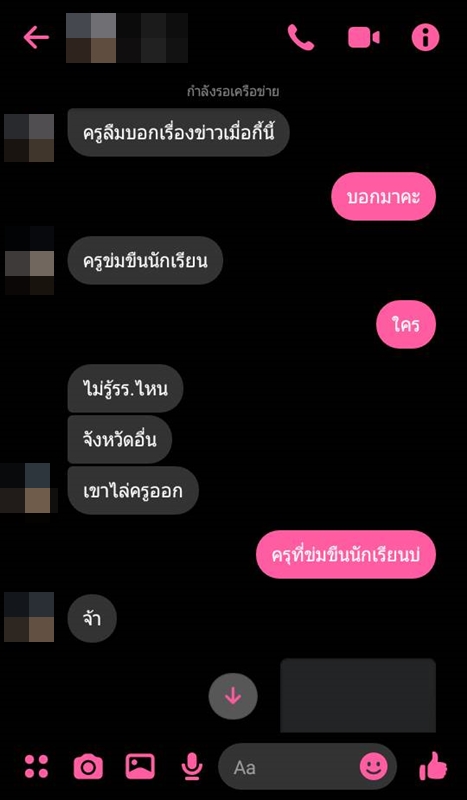Jump to latest messages with down arrow

coord(233,696)
